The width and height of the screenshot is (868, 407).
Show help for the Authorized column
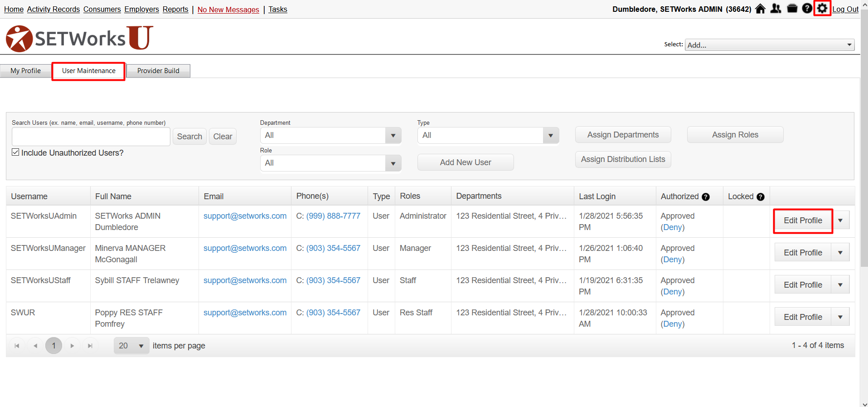coord(706,197)
